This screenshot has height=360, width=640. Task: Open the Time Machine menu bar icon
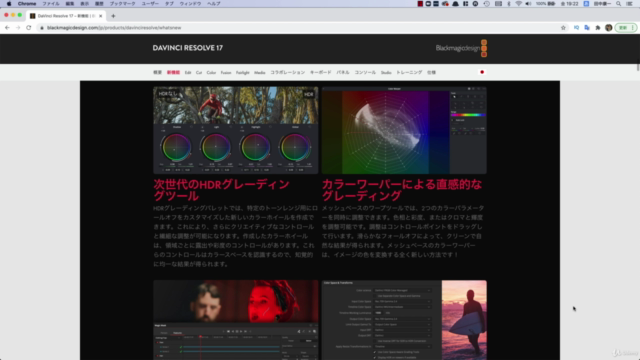tap(487, 4)
